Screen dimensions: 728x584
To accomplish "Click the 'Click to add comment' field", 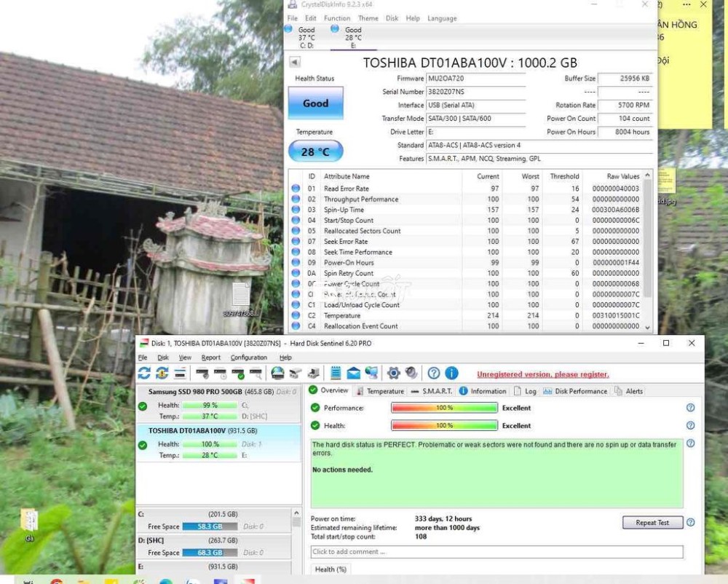I will tap(496, 551).
